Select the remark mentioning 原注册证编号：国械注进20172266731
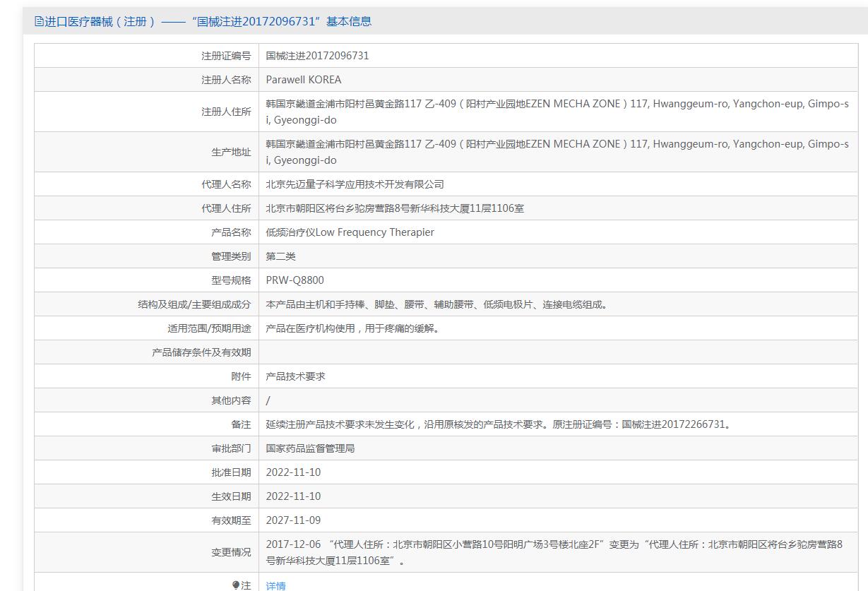The width and height of the screenshot is (868, 591). point(499,424)
